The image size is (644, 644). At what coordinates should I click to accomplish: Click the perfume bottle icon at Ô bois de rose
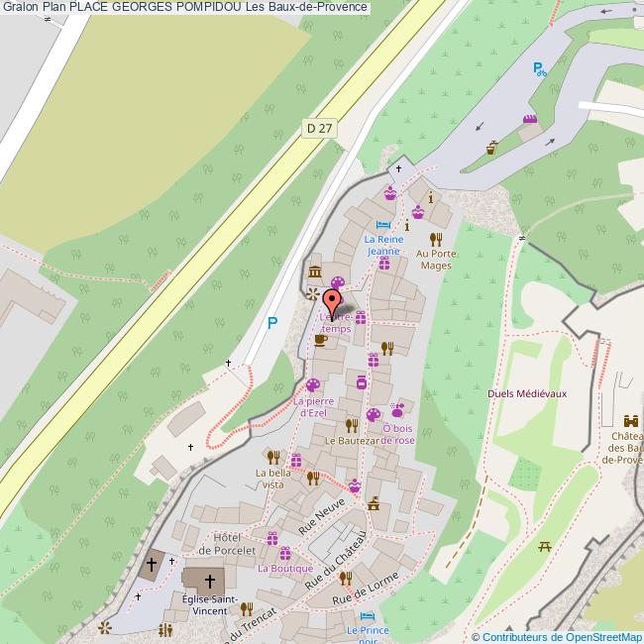398,408
